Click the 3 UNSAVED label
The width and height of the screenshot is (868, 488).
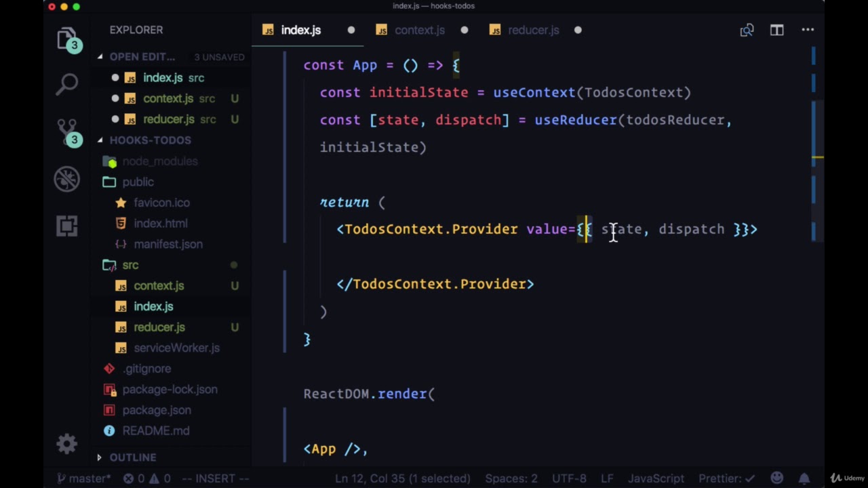(219, 57)
